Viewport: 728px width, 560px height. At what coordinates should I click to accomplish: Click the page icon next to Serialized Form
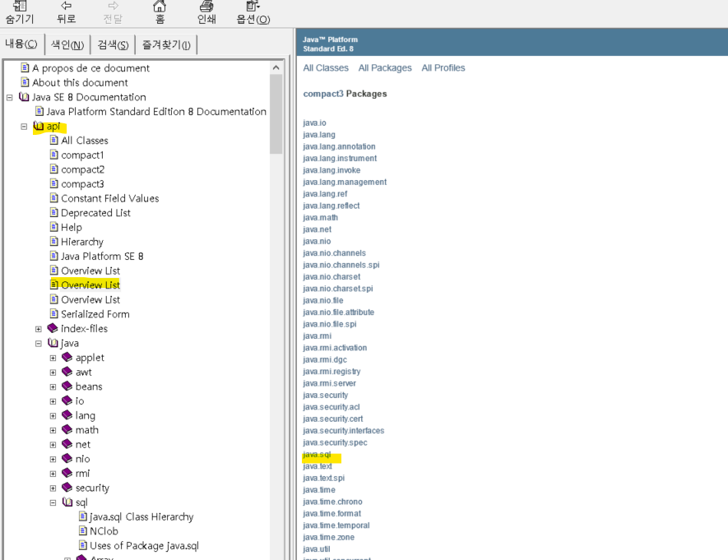point(53,313)
